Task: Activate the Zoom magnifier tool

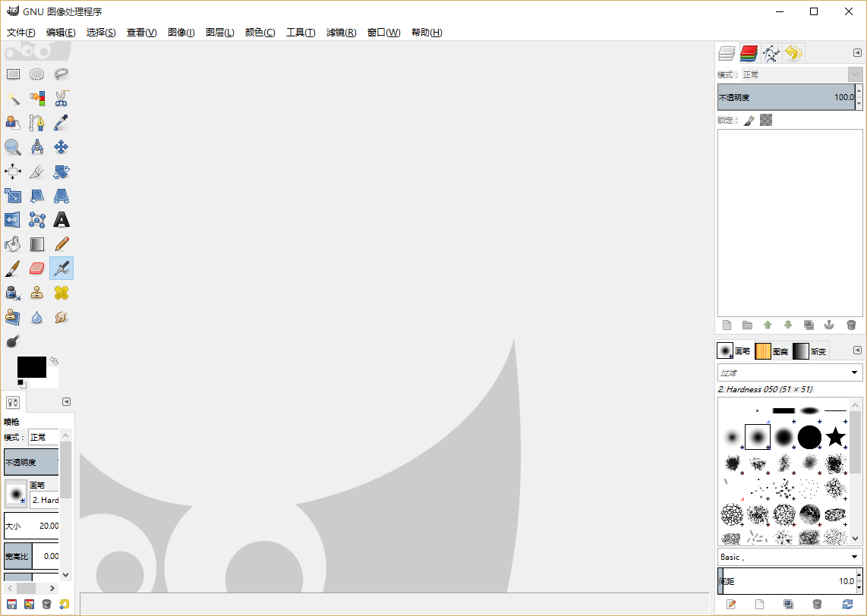Action: (13, 146)
